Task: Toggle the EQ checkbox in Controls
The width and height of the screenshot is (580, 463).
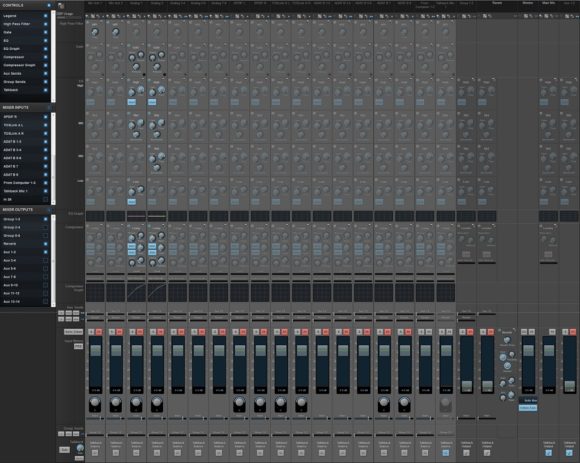Action: [45, 41]
